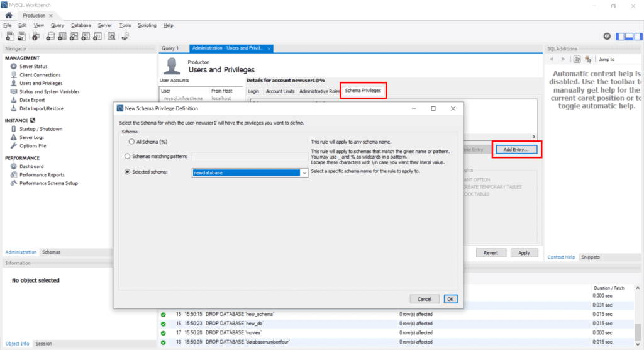Viewport: 644px width, 350px height.
Task: Open Server Status in Navigator
Action: click(x=33, y=66)
